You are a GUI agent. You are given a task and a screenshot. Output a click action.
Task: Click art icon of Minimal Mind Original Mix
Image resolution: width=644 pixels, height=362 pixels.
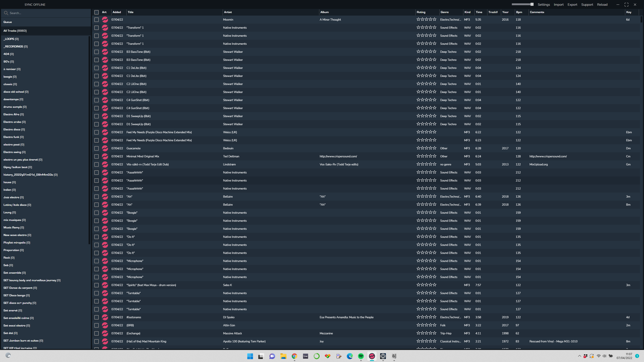coord(105,156)
